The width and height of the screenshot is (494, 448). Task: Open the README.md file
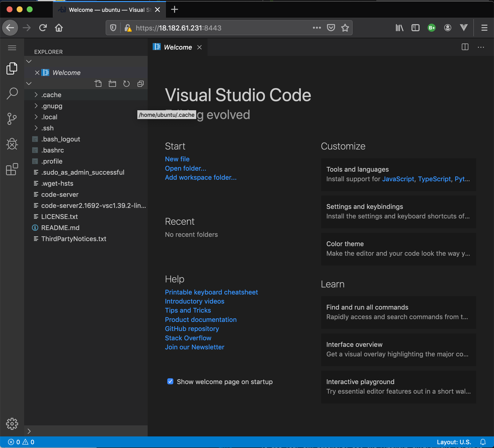tap(86, 228)
